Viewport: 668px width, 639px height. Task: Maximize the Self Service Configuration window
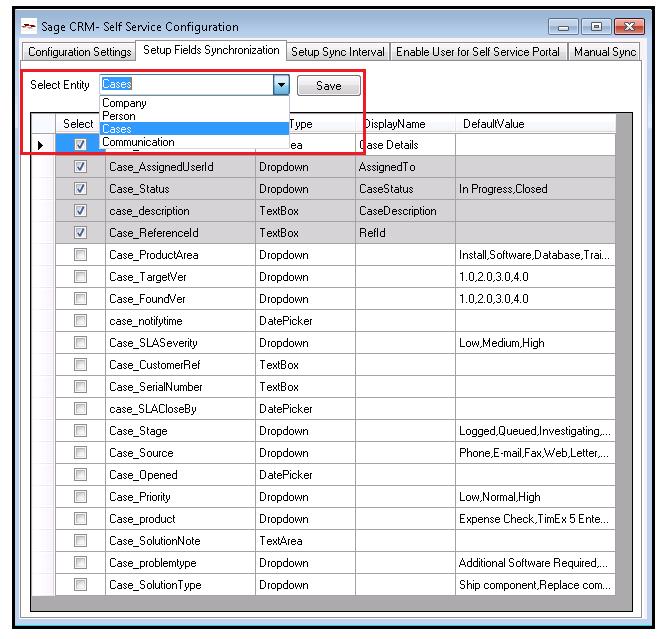coord(596,27)
